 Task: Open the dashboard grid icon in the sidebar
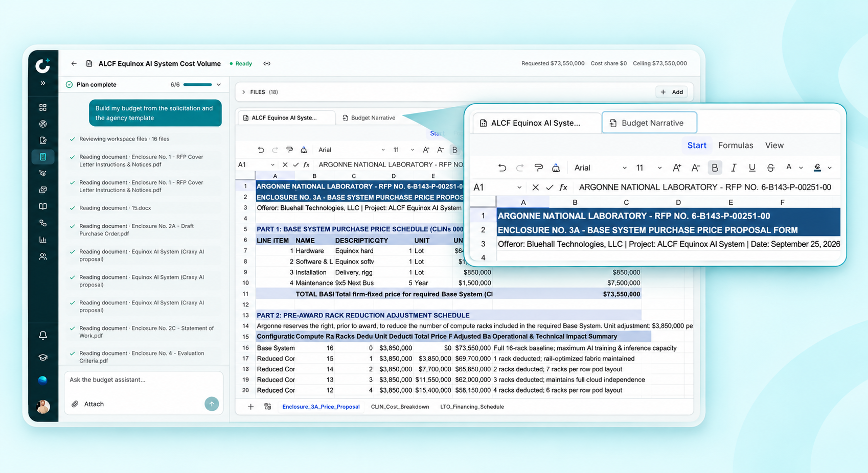coord(43,107)
